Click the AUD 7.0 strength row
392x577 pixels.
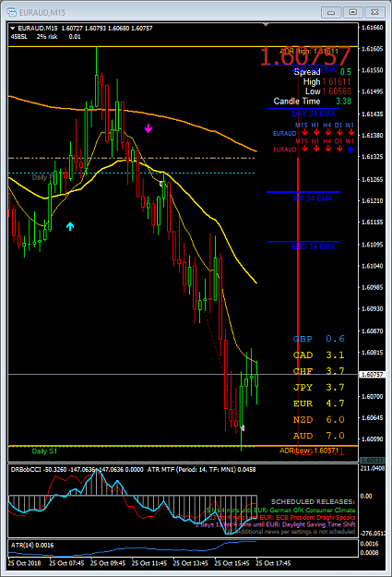point(319,436)
